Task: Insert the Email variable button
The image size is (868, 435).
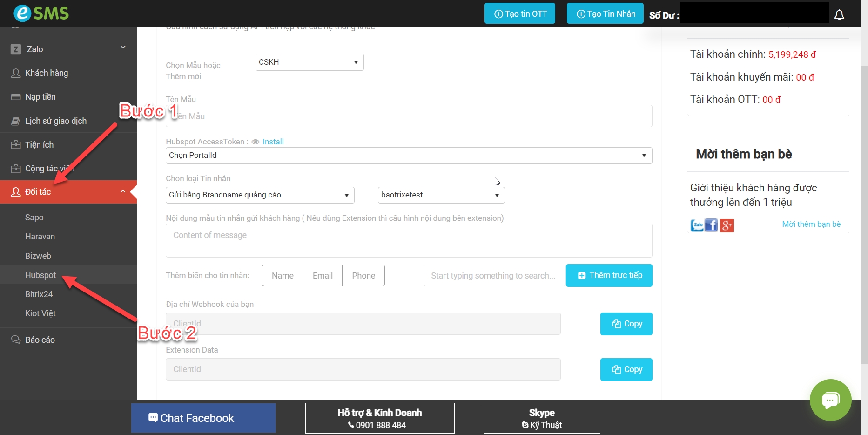Action: (x=323, y=276)
